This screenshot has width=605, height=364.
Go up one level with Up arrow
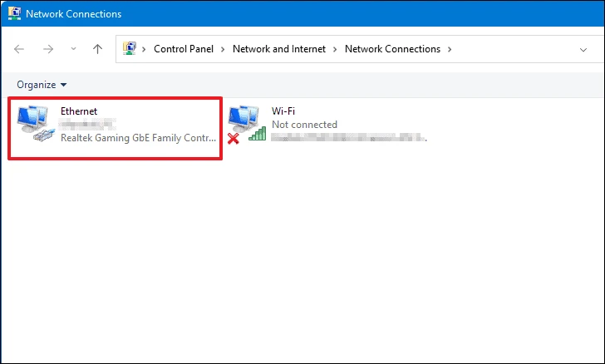click(x=97, y=49)
